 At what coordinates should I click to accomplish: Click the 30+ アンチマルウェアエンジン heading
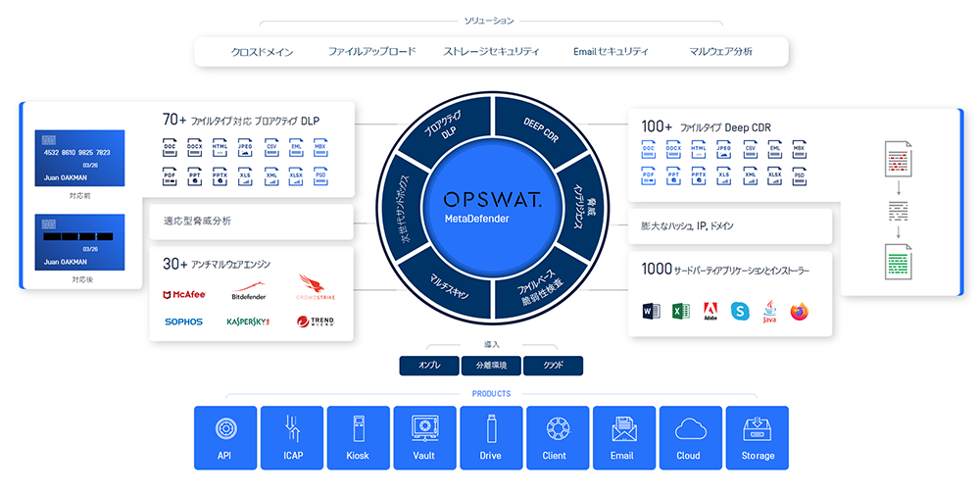(x=217, y=265)
